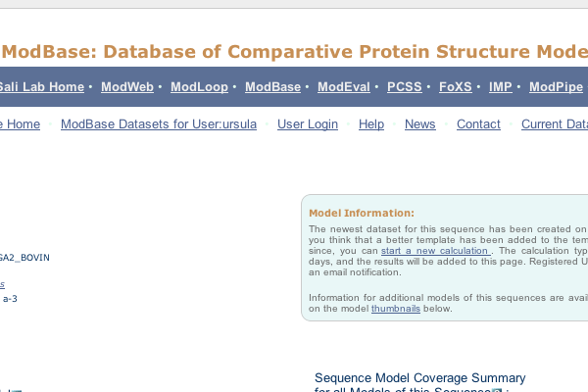588x392 pixels.
Task: Select ModBase in the blue navigation bar
Action: tap(272, 86)
